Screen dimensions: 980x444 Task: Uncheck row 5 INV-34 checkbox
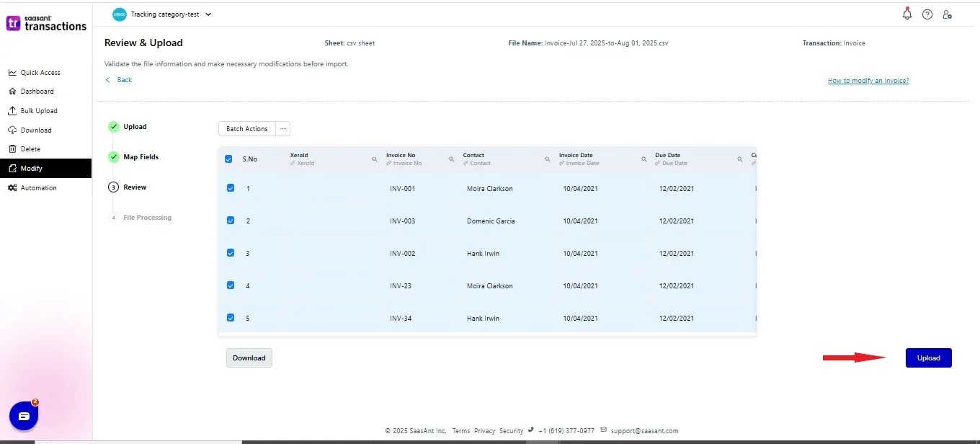coord(231,318)
